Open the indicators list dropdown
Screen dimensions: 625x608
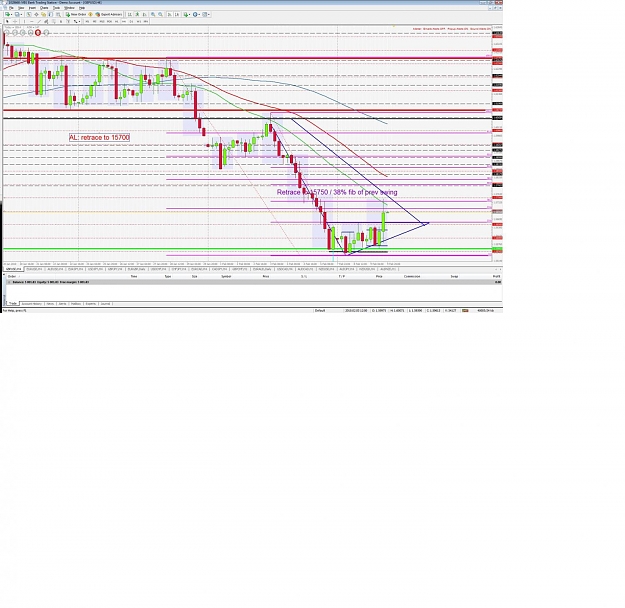187,14
